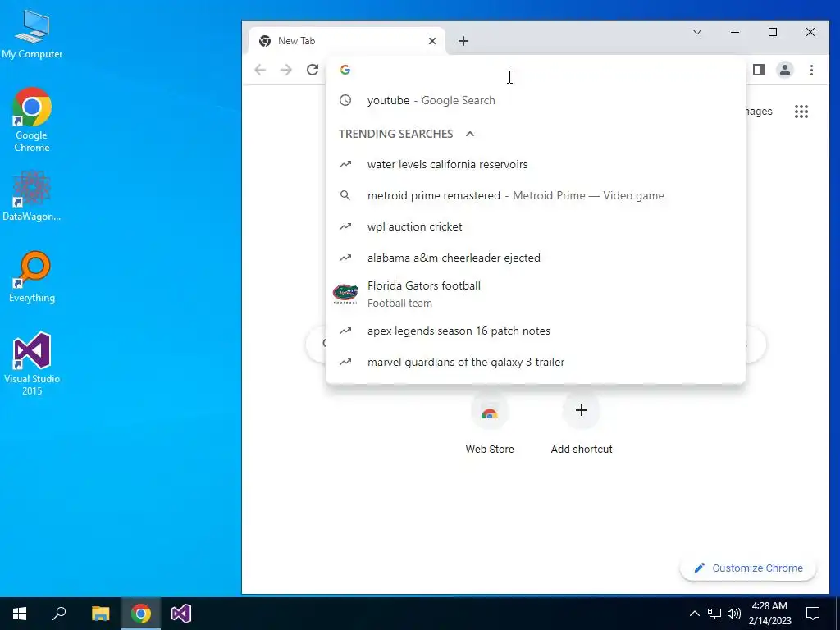Show hidden system tray icons
Image resolution: width=840 pixels, height=630 pixels.
pos(694,614)
